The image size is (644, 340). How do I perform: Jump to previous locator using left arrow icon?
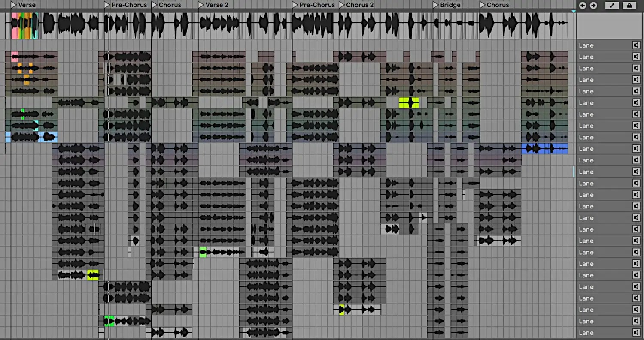582,5
